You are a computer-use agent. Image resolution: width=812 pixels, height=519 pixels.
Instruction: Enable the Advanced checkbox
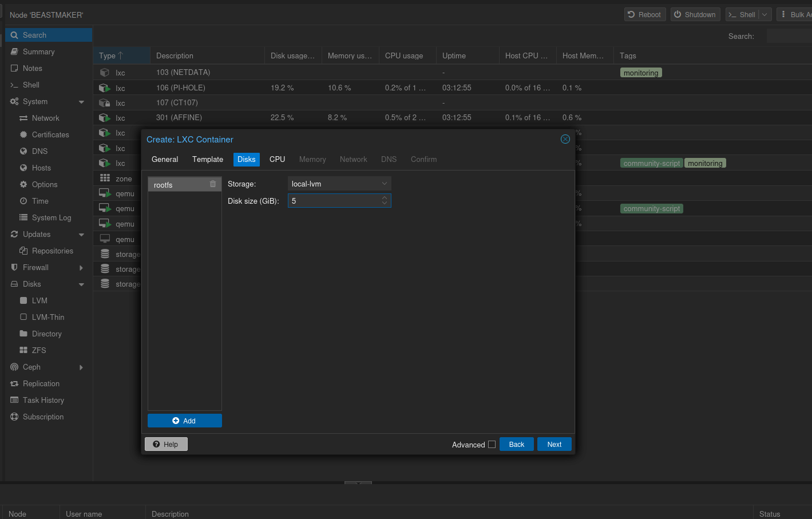pyautogui.click(x=492, y=445)
